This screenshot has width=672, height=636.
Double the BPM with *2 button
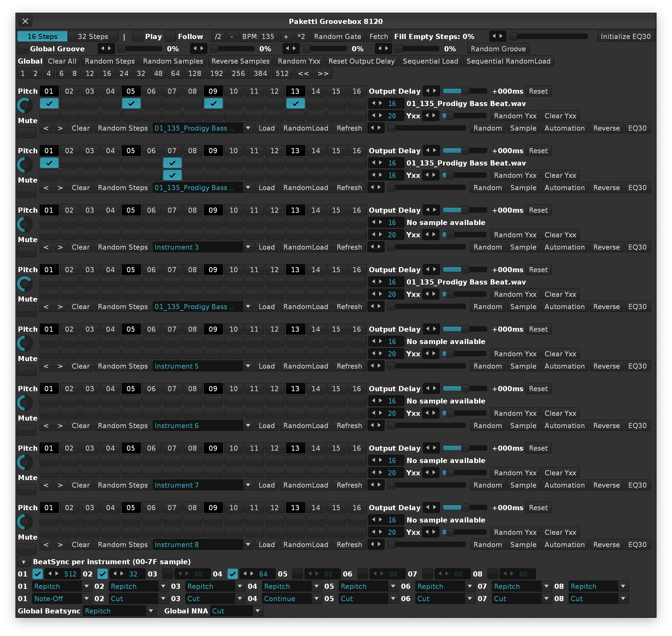pyautogui.click(x=301, y=37)
